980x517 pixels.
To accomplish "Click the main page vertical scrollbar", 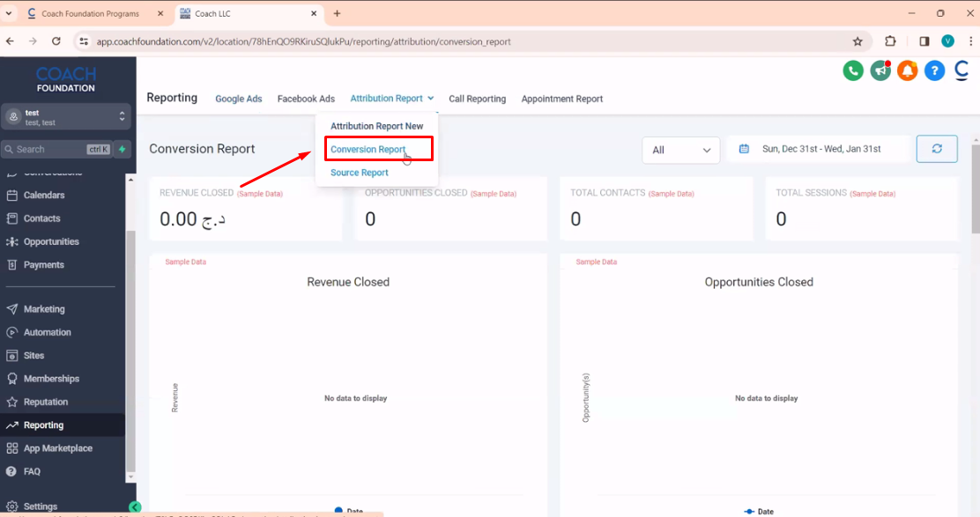I will [x=976, y=190].
